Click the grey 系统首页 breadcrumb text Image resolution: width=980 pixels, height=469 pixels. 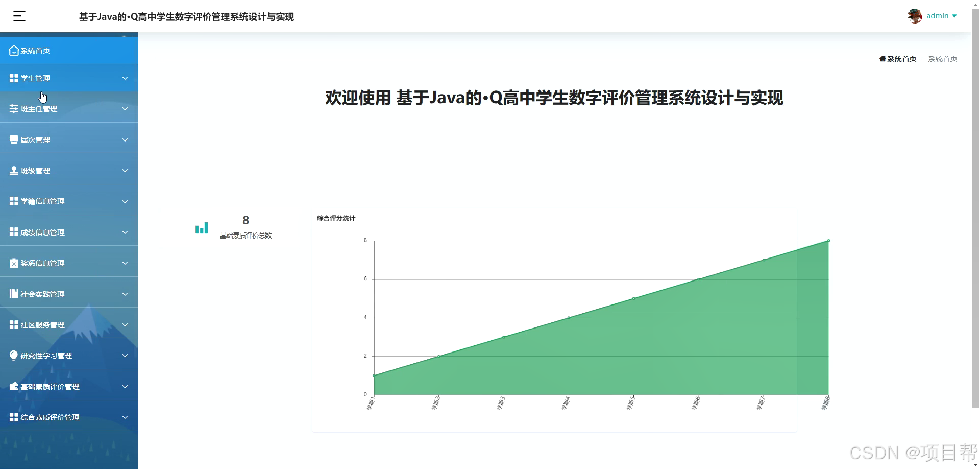943,59
